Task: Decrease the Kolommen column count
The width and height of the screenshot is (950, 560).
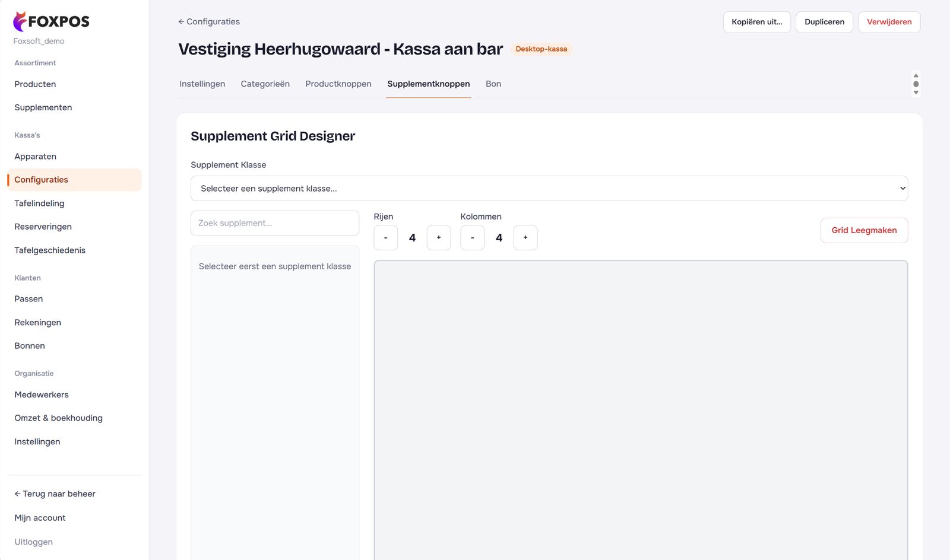Action: tap(473, 238)
